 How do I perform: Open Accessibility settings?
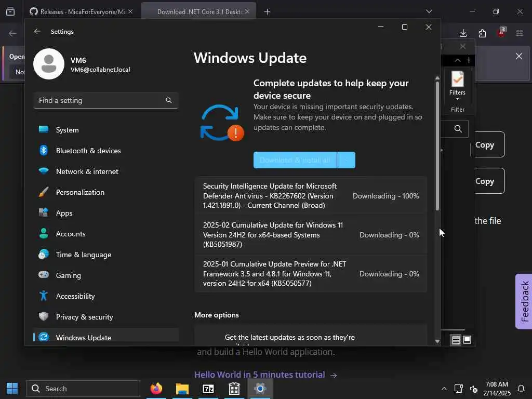pos(106,296)
